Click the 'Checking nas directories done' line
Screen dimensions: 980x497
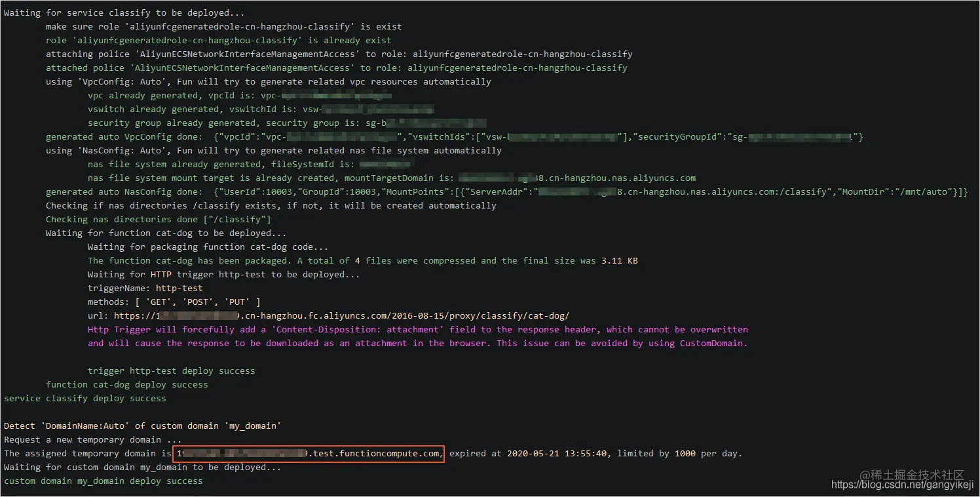pyautogui.click(x=159, y=220)
